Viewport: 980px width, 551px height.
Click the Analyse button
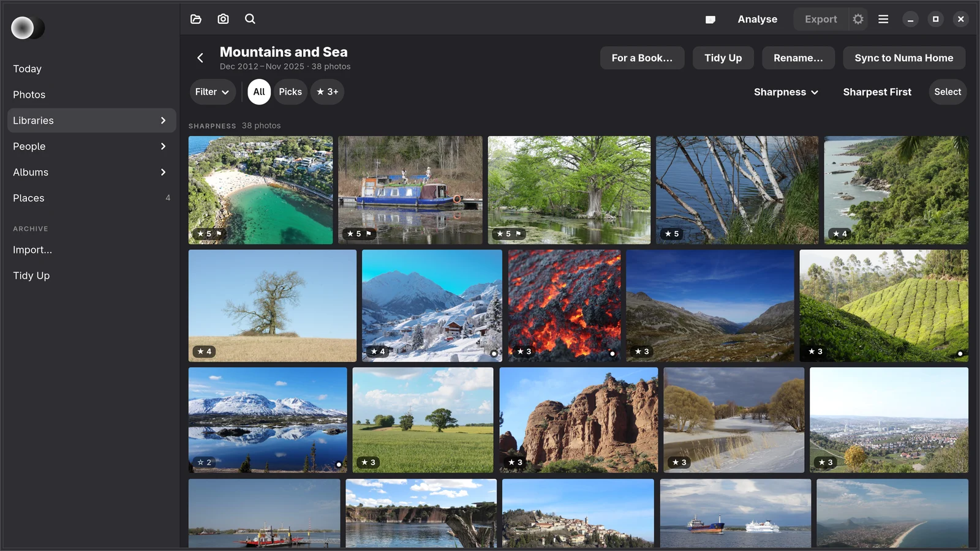[757, 19]
